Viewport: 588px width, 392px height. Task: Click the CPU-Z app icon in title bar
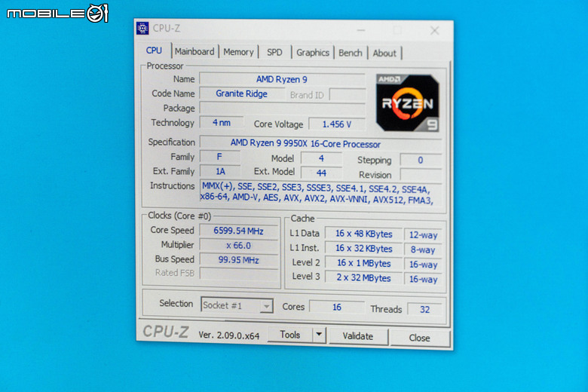(x=142, y=28)
